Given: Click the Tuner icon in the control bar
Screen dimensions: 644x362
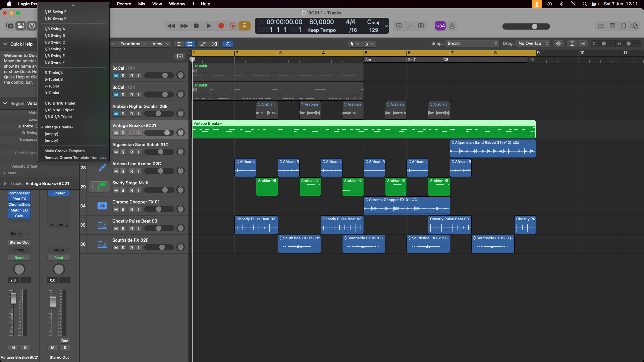Looking at the screenshot, I should (410, 26).
